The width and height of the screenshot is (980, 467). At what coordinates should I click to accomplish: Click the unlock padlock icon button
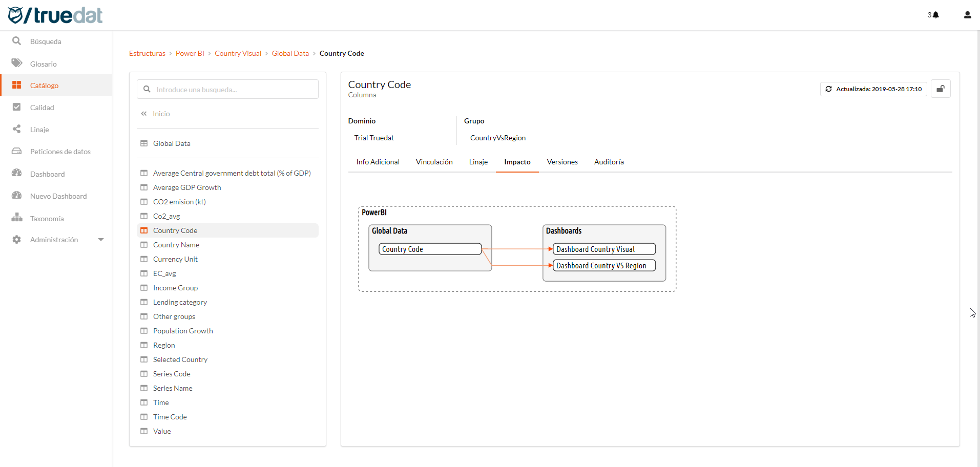point(941,89)
